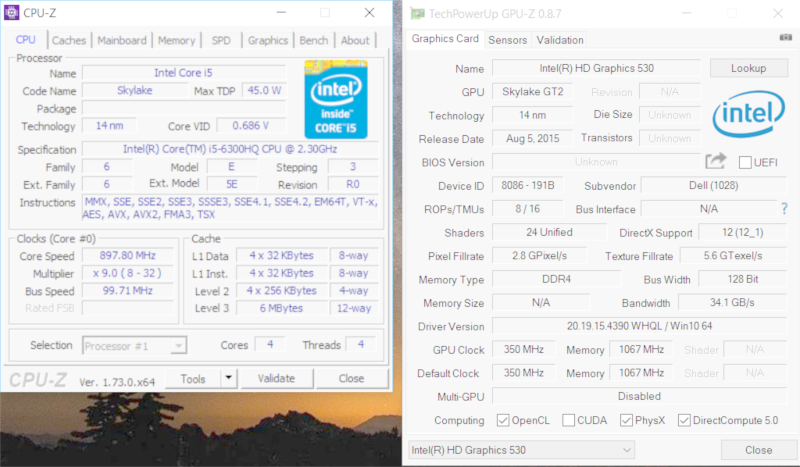Click the GPU field Skylake GT2
This screenshot has width=800, height=467.
(533, 91)
